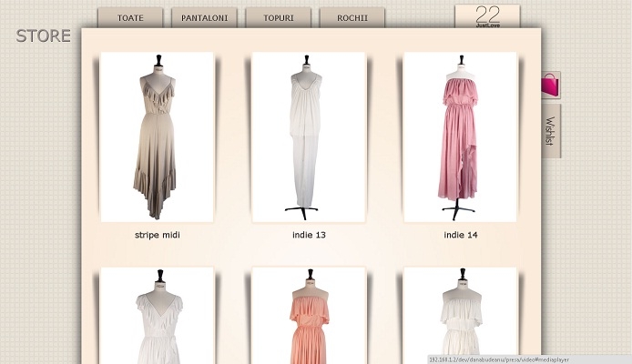This screenshot has height=364, width=632.
Task: Select the ROCHII category tab
Action: point(352,17)
